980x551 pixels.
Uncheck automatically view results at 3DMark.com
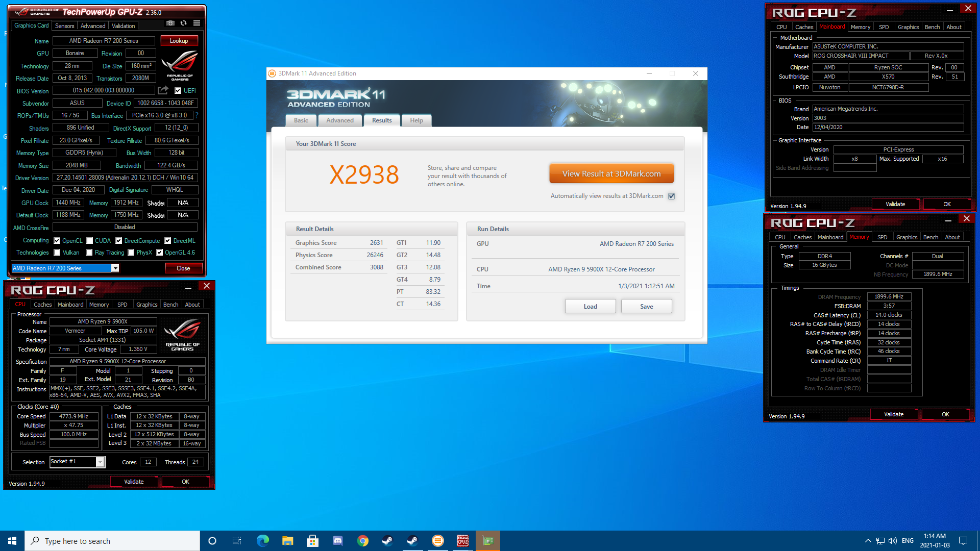point(672,196)
